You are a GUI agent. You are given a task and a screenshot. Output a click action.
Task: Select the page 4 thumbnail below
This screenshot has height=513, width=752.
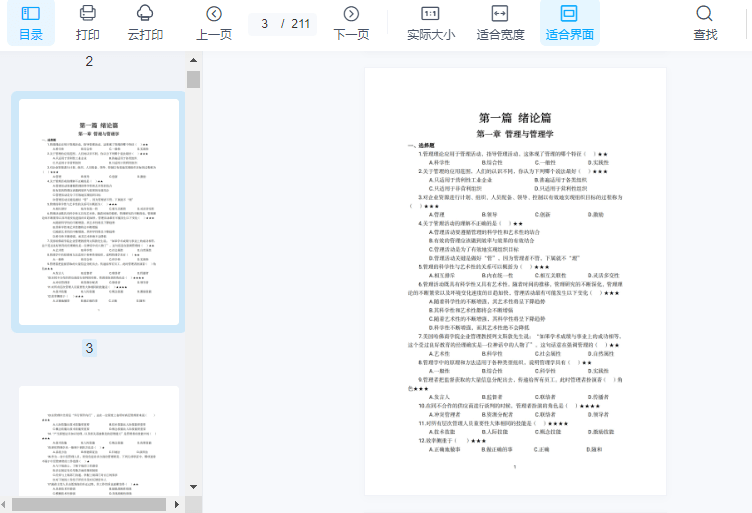99,441
